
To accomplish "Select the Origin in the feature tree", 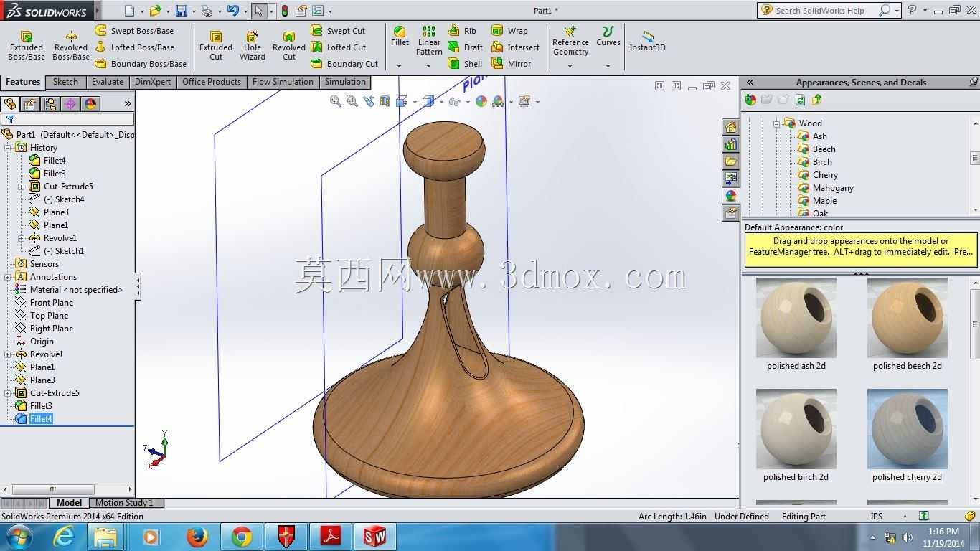I will (42, 342).
